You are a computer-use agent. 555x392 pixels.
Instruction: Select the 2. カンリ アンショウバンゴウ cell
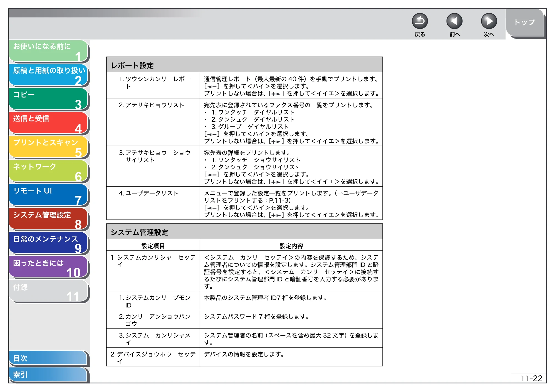coord(153,320)
